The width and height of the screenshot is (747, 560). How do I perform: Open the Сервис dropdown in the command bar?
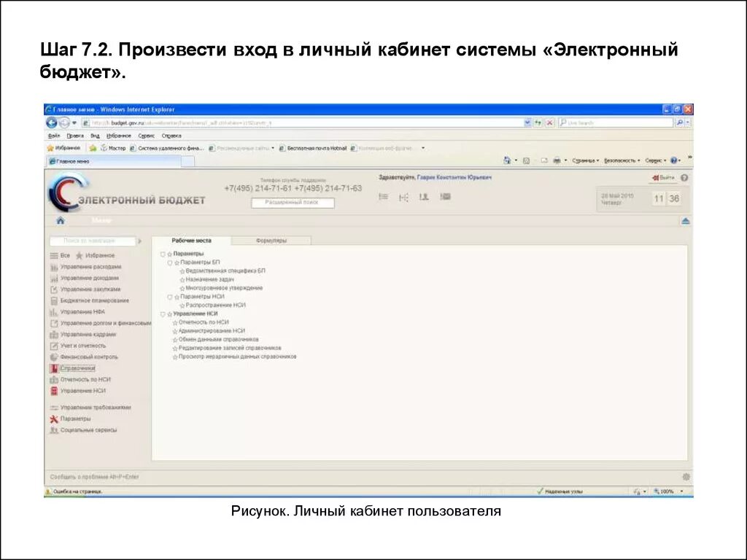(656, 160)
